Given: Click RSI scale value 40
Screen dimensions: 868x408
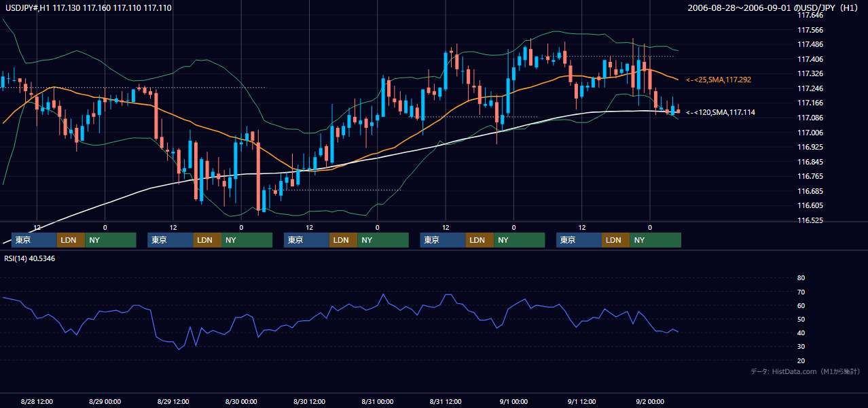Looking at the screenshot, I should [x=801, y=333].
